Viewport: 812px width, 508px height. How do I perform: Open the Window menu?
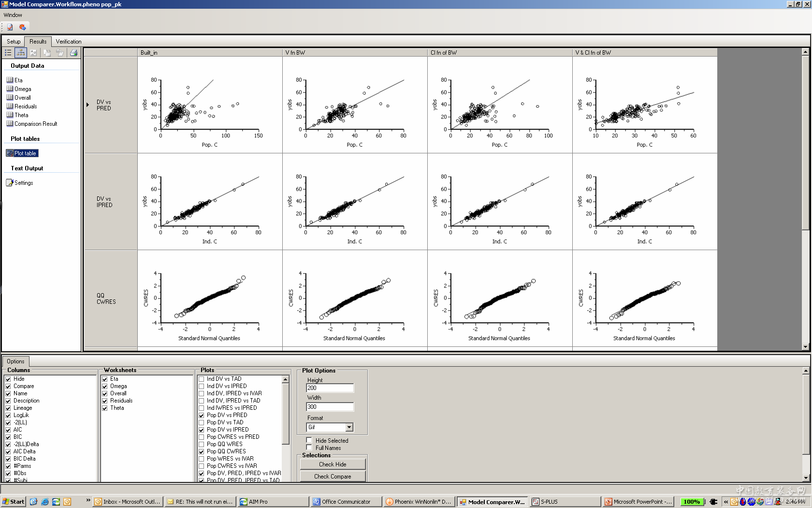(13, 15)
